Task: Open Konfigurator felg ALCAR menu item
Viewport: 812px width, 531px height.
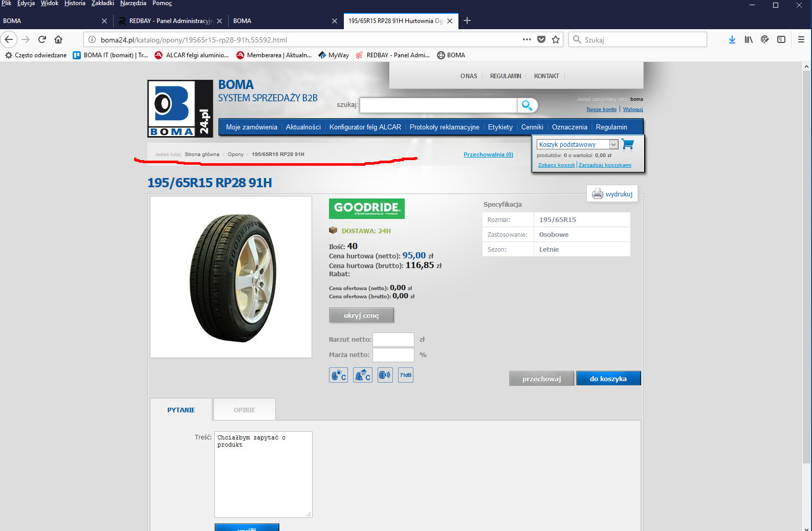Action: pyautogui.click(x=365, y=127)
